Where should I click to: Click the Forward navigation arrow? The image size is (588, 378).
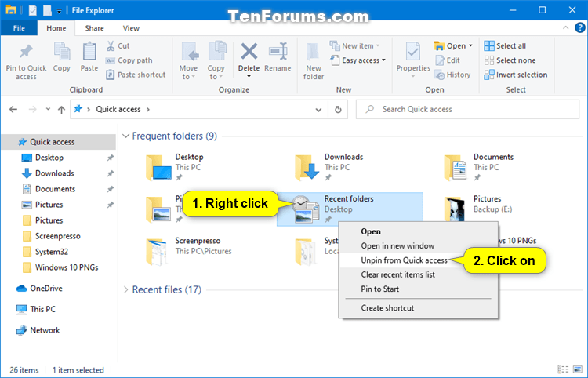tap(33, 110)
